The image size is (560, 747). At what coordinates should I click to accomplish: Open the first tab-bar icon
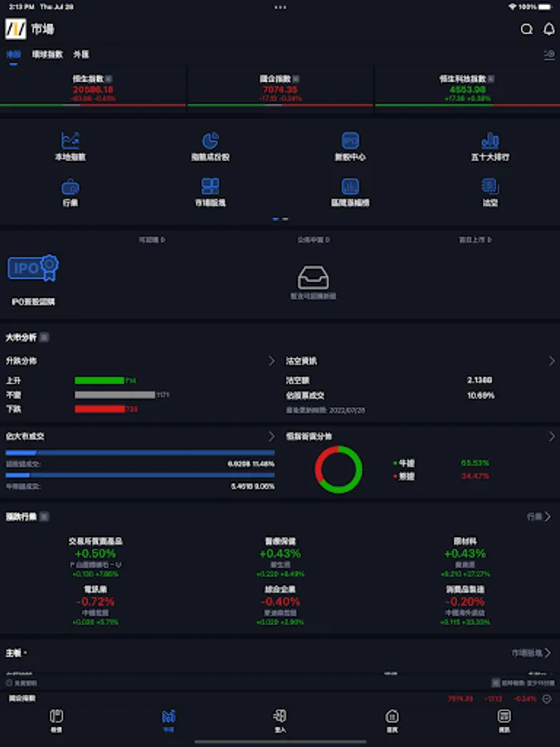(56, 716)
